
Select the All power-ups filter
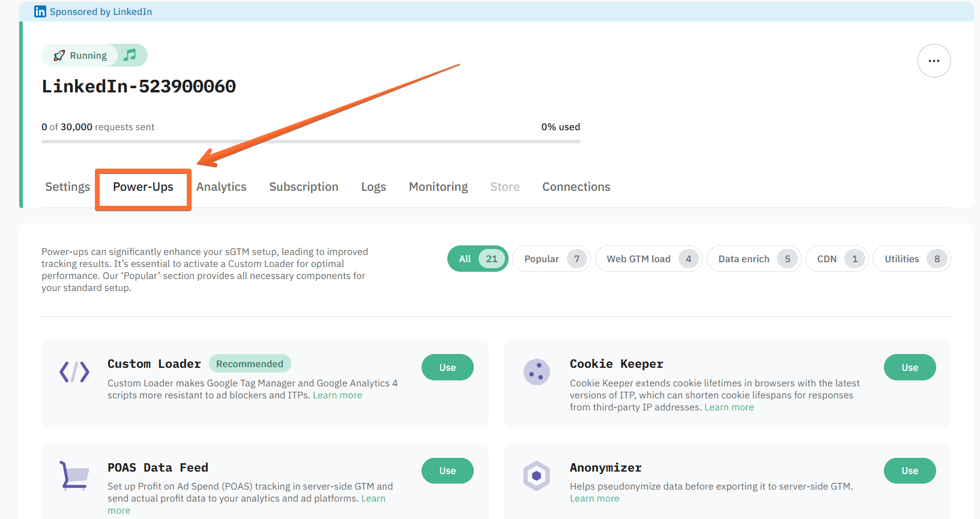478,259
